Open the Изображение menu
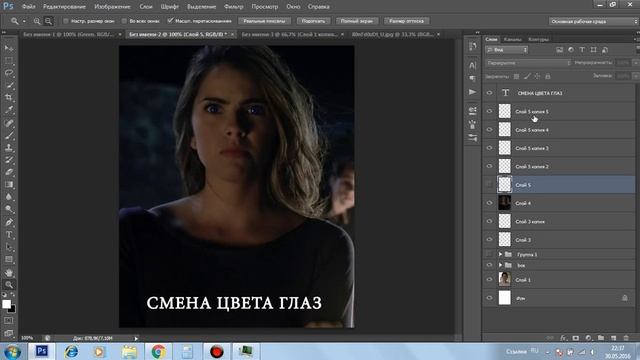 pyautogui.click(x=112, y=7)
